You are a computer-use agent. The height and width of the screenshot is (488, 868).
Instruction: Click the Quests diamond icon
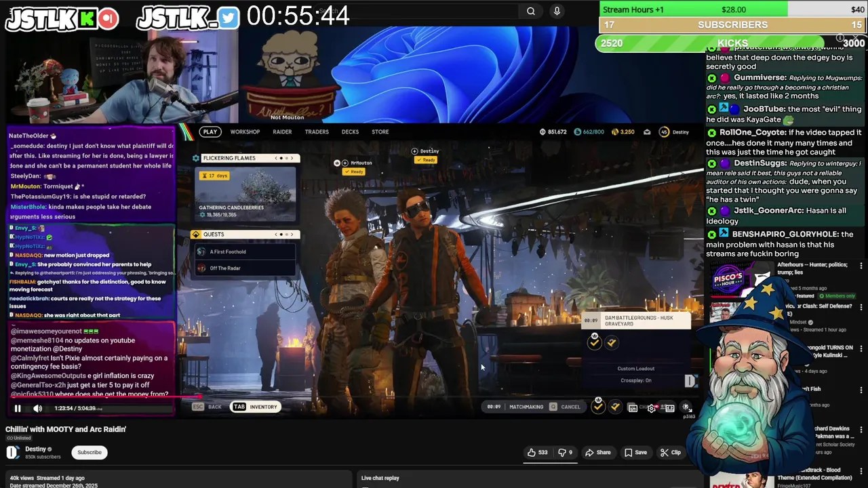point(196,234)
